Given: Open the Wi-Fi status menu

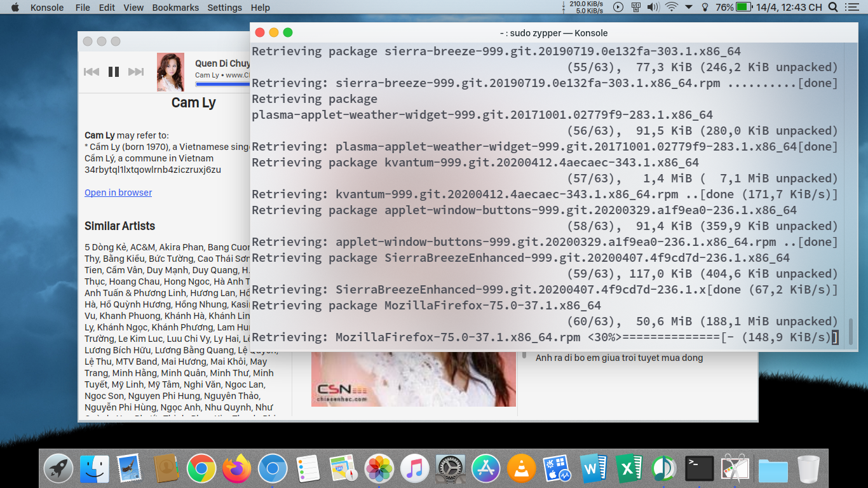Looking at the screenshot, I should pos(672,7).
